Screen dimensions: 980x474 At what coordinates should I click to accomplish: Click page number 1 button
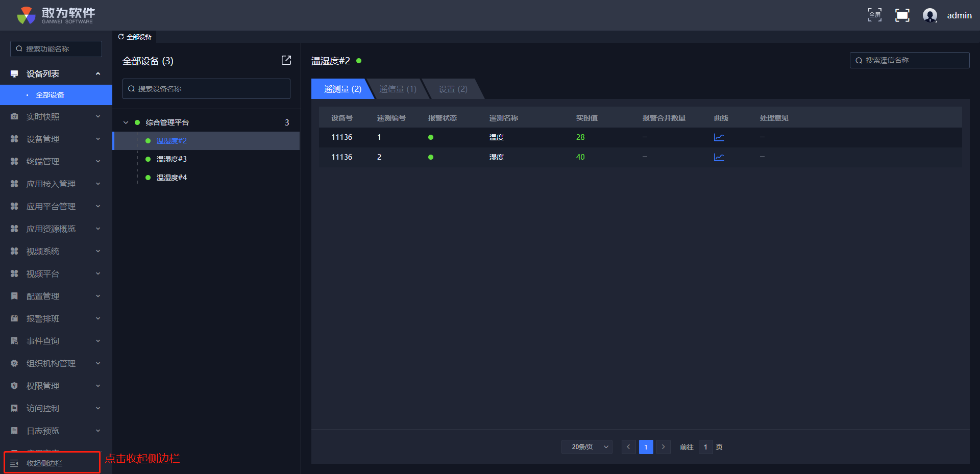(x=646, y=447)
